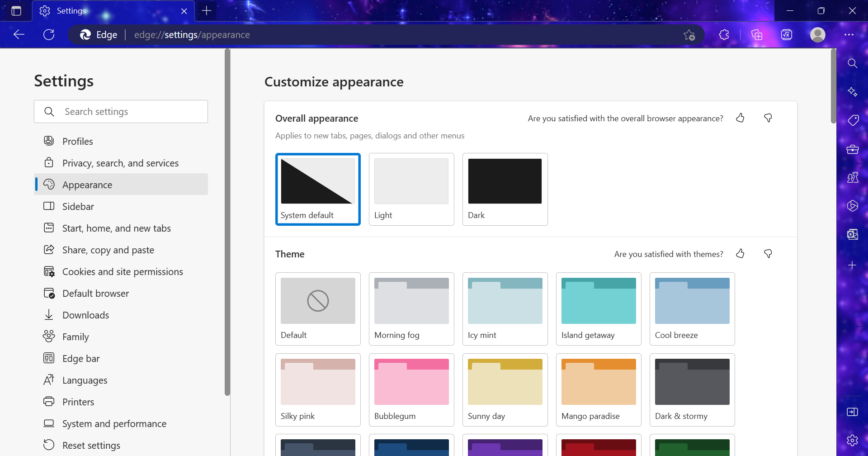This screenshot has width=868, height=456.
Task: Open Profiles settings section
Action: (x=121, y=141)
